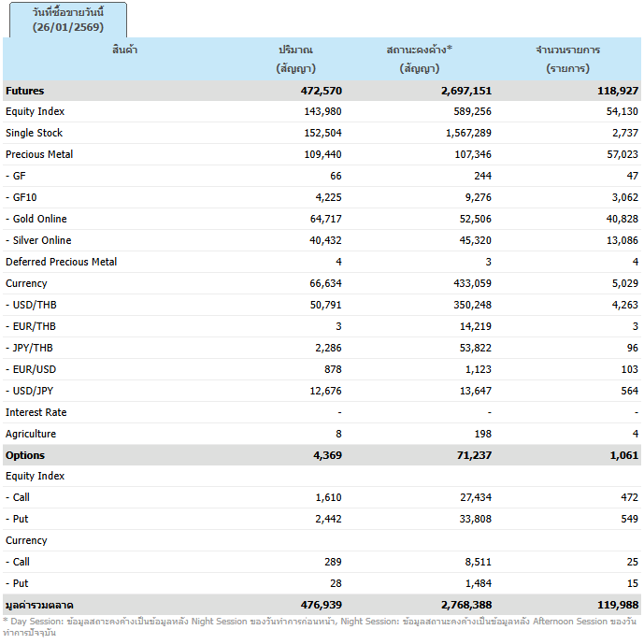Click the ปริมาณ (สัญญา) column header
The width and height of the screenshot is (644, 644).
click(295, 58)
